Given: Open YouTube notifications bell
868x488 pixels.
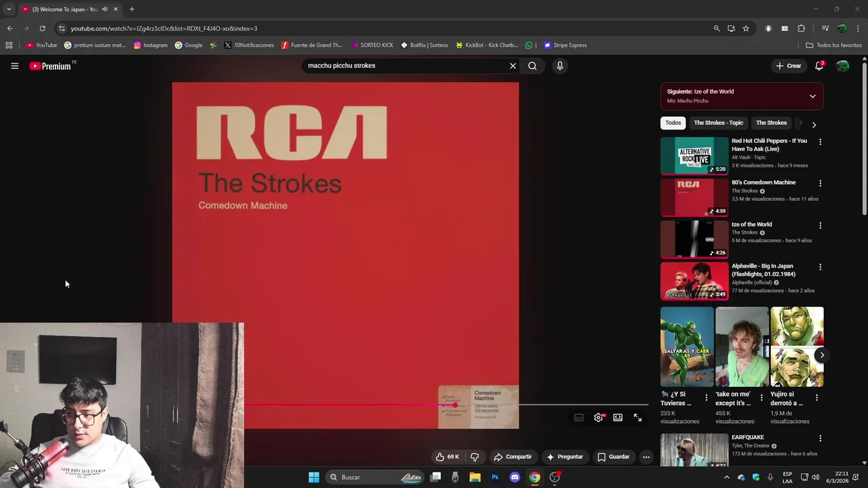Looking at the screenshot, I should 819,66.
